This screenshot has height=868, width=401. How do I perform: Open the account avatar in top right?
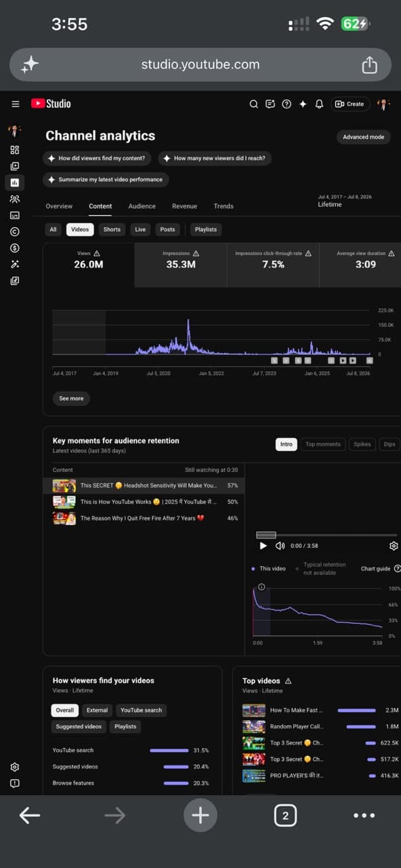click(x=383, y=104)
